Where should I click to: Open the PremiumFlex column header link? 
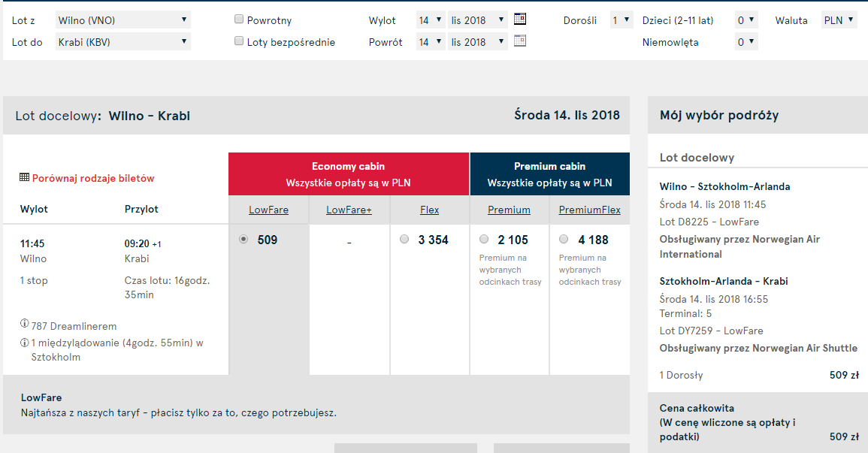point(589,210)
